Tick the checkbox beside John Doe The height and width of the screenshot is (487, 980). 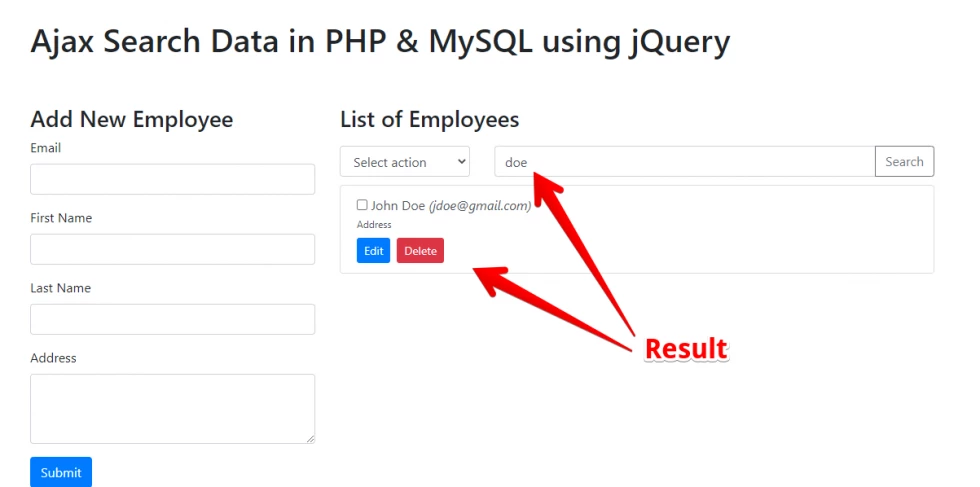(362, 205)
